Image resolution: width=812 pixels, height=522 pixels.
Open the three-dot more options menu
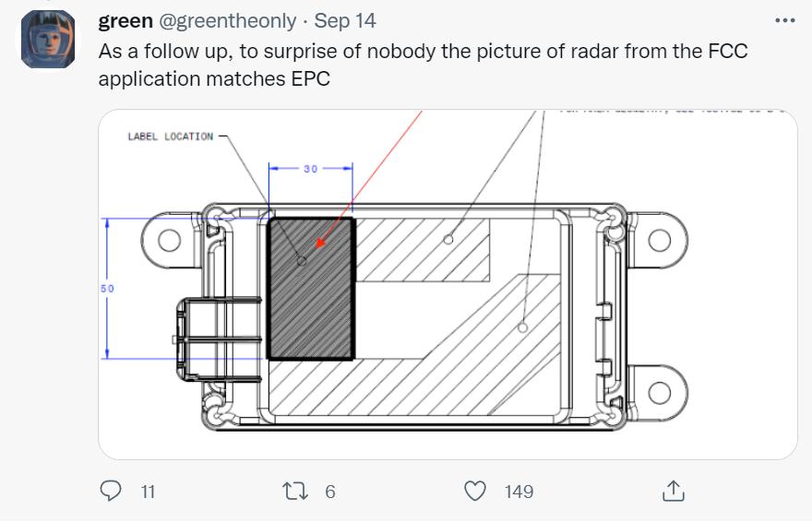[x=784, y=20]
